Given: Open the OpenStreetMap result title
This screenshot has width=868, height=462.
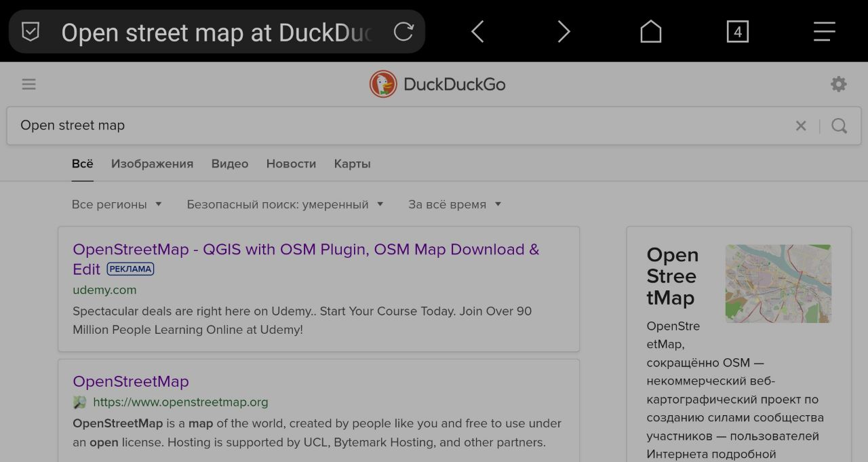Looking at the screenshot, I should [x=131, y=381].
